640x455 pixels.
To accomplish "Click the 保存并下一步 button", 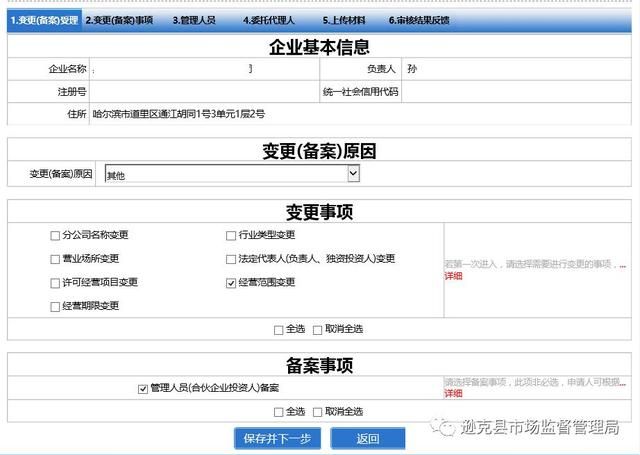I will click(x=277, y=439).
